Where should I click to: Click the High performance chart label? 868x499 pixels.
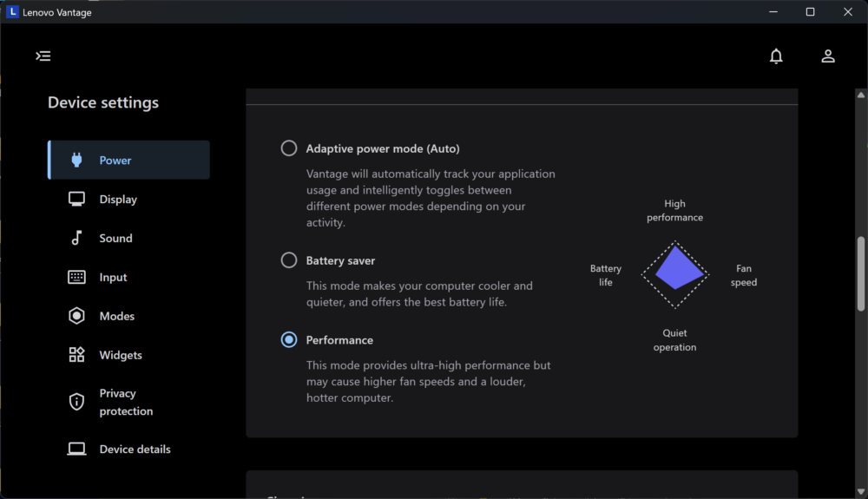[674, 210]
